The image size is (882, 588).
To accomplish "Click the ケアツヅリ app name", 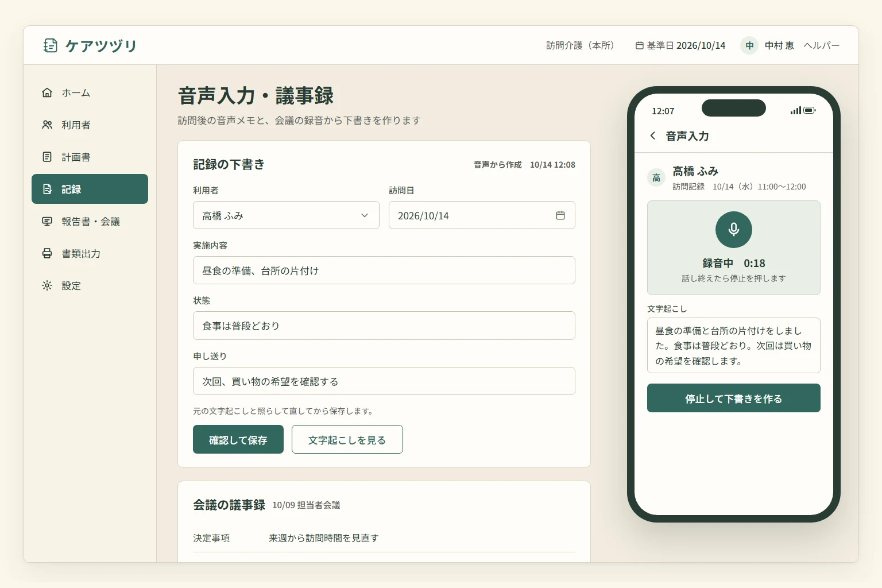I will (x=100, y=45).
